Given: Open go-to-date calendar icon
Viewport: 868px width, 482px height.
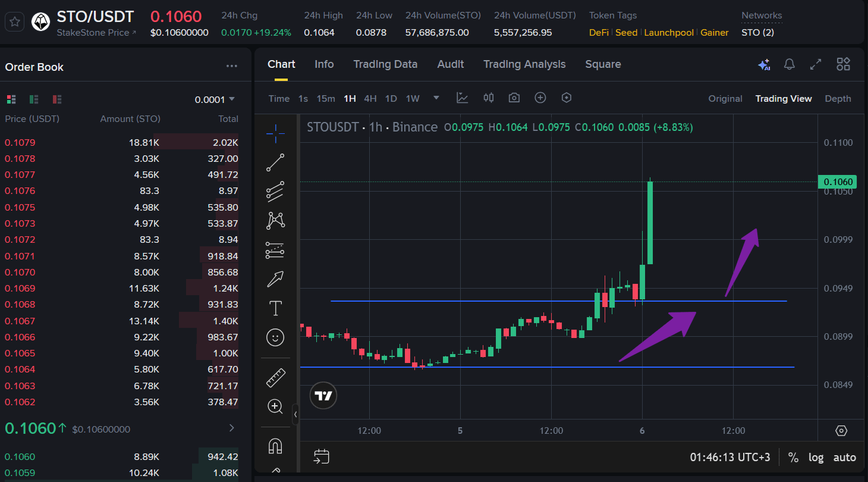Looking at the screenshot, I should point(322,456).
